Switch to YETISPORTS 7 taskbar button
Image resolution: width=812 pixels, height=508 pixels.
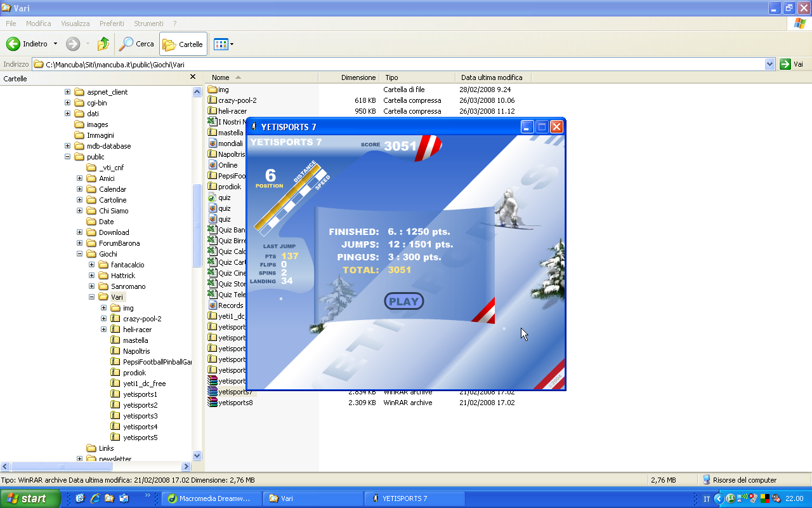(x=415, y=498)
